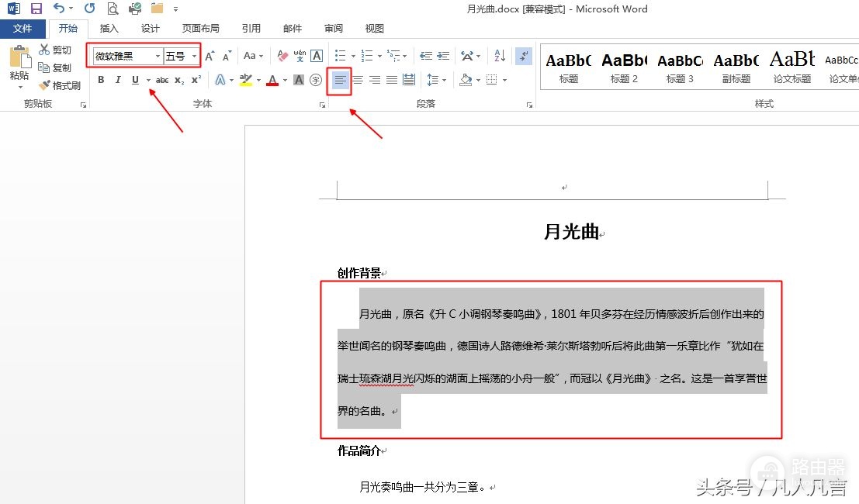Image resolution: width=859 pixels, height=504 pixels.
Task: Open print preview from the quick access toolbar
Action: point(113,9)
